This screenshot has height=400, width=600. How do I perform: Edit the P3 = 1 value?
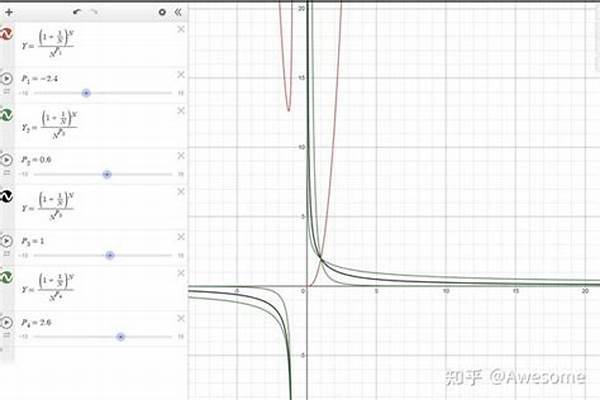click(x=33, y=241)
